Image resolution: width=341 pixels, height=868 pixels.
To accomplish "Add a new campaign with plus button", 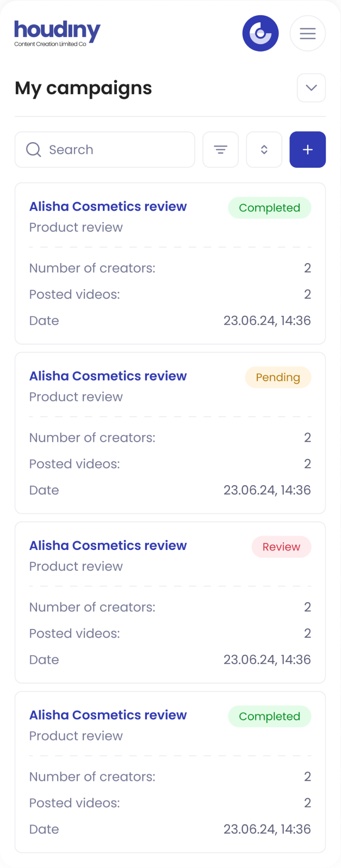I will click(x=308, y=150).
